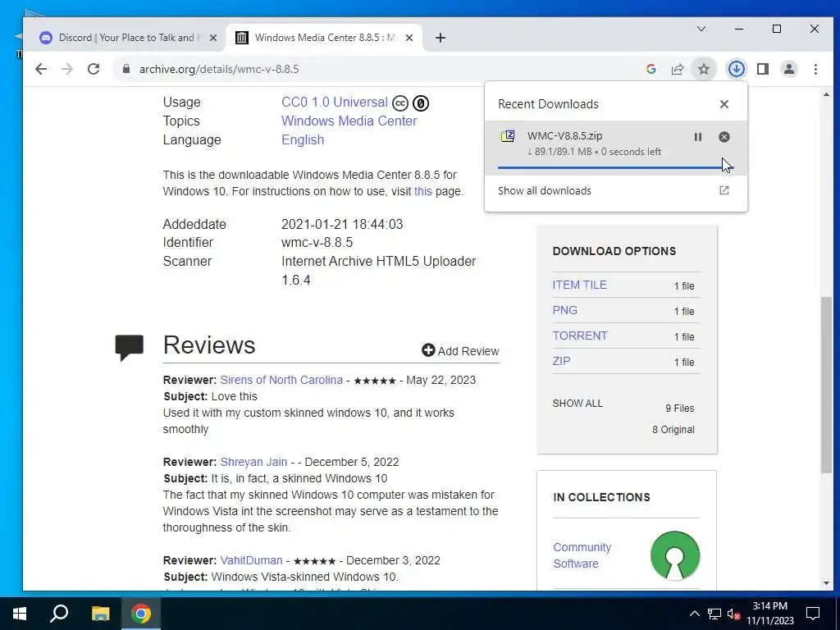840x630 pixels.
Task: Click SHOW ALL download files
Action: pos(577,404)
